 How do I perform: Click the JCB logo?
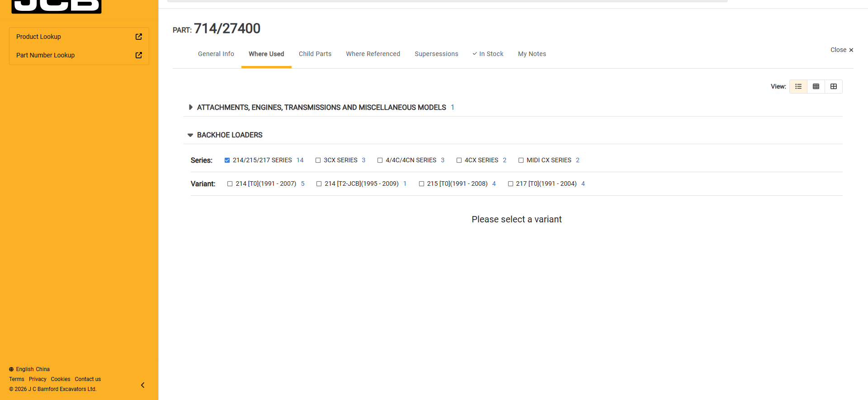click(57, 6)
